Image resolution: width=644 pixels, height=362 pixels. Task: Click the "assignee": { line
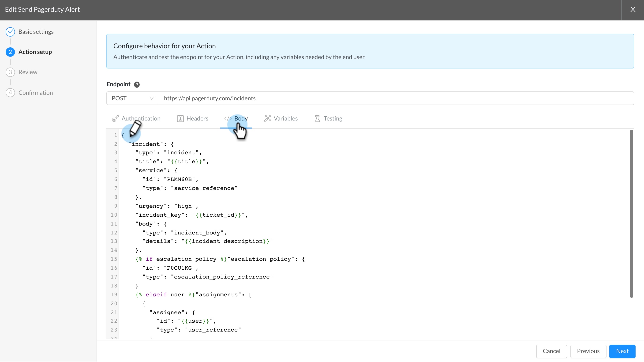coord(172,313)
